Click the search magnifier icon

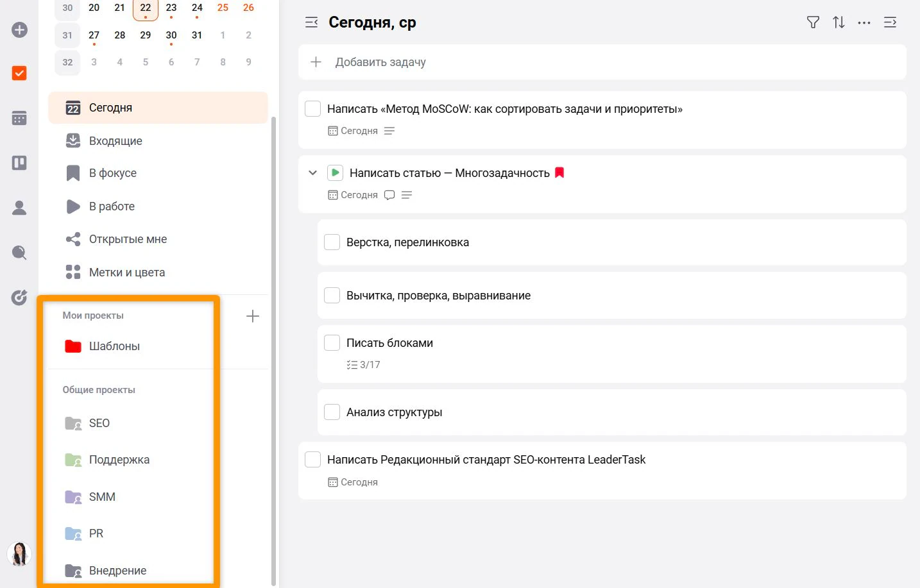tap(19, 253)
